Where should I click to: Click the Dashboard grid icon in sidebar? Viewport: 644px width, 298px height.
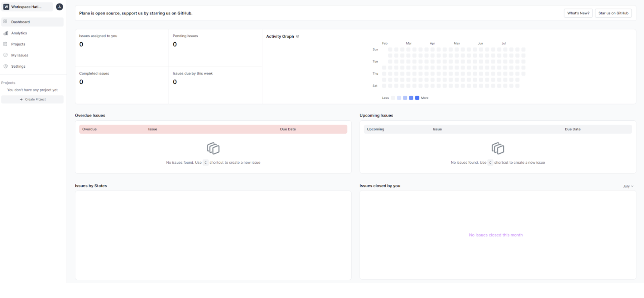coord(5,22)
